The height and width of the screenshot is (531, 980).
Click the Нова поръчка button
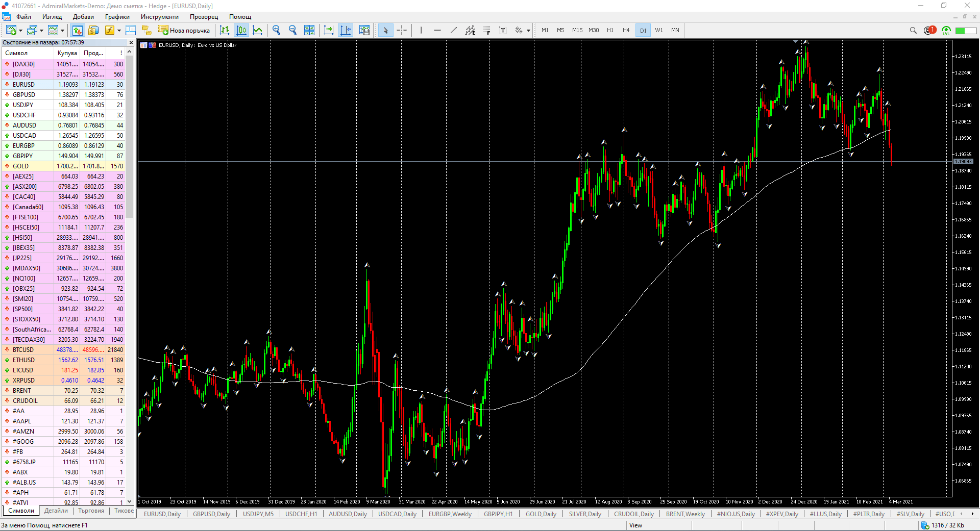pos(185,30)
